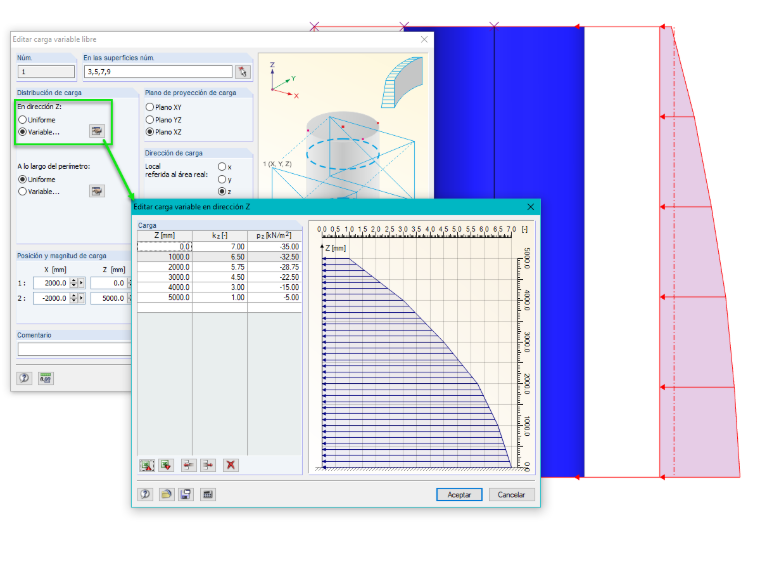The height and width of the screenshot is (571, 760).
Task: Click the open folder icon in variable load dialog
Action: 166,494
